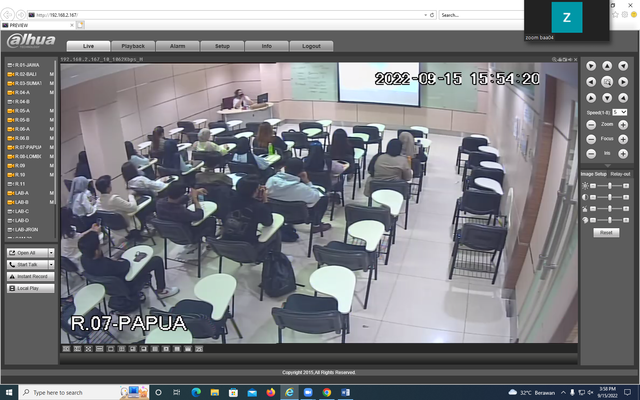Viewport: 640px width, 400px height.
Task: Increase Zoom with the plus button
Action: point(623,125)
